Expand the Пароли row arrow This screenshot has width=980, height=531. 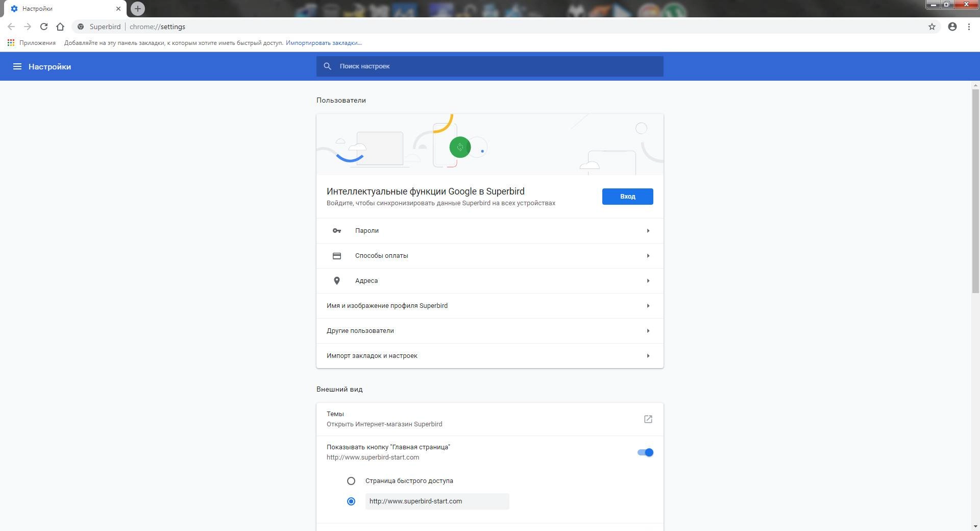(648, 231)
